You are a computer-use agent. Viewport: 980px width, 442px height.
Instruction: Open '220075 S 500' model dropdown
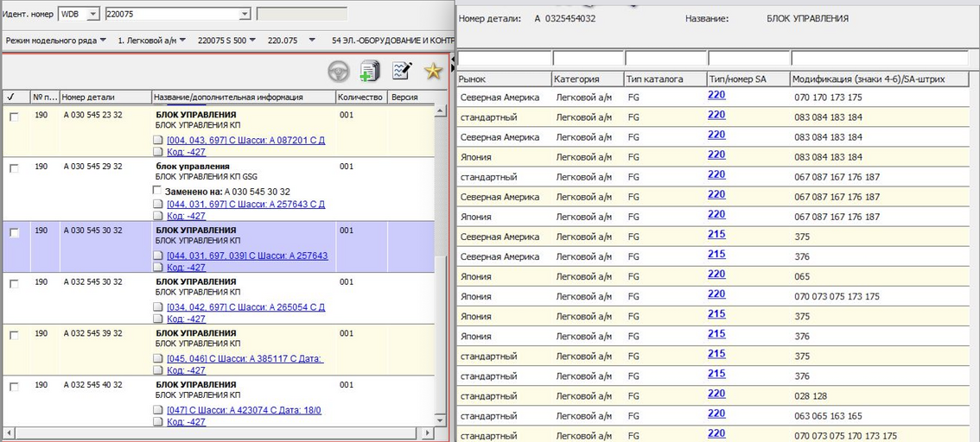click(x=226, y=40)
